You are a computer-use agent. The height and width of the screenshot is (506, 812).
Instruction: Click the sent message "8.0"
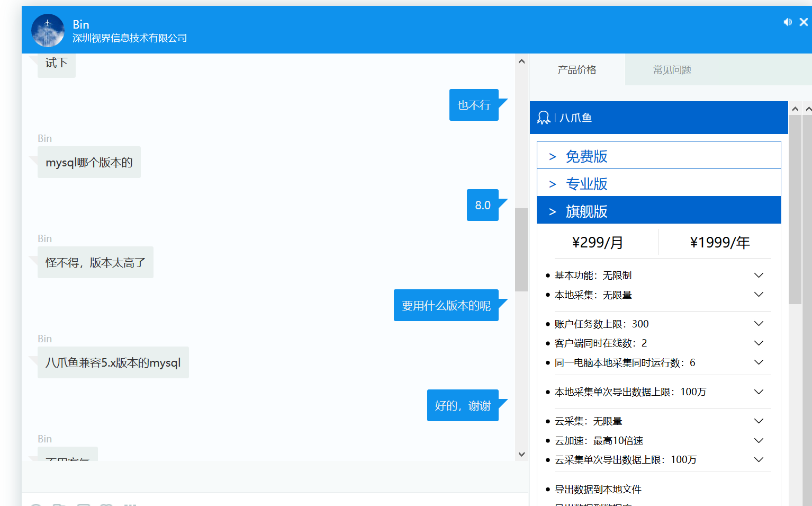click(483, 205)
